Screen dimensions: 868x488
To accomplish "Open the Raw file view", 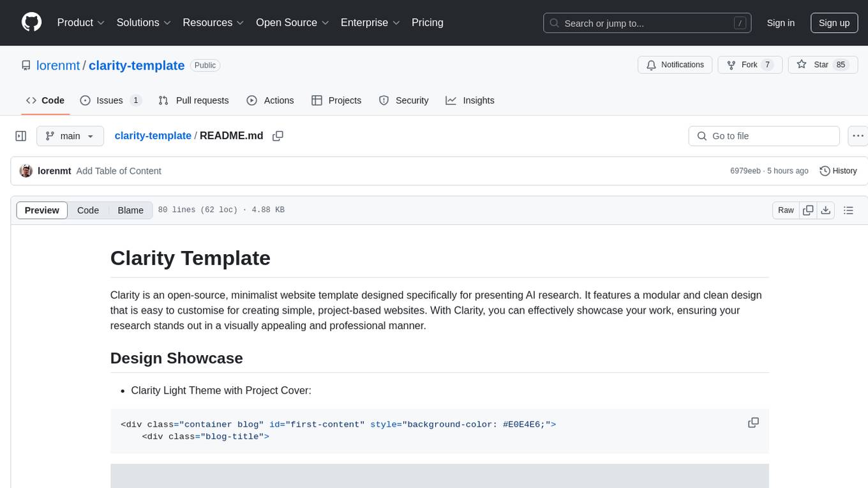I will [x=786, y=210].
